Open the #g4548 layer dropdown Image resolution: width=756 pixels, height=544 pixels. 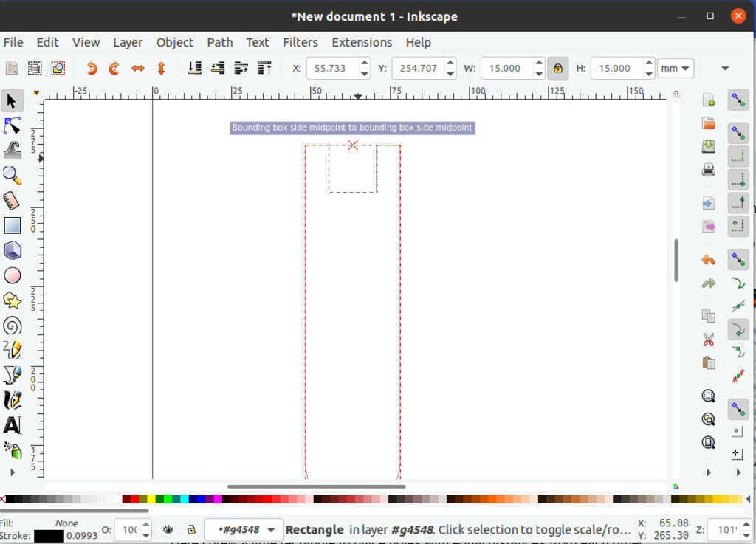point(242,530)
